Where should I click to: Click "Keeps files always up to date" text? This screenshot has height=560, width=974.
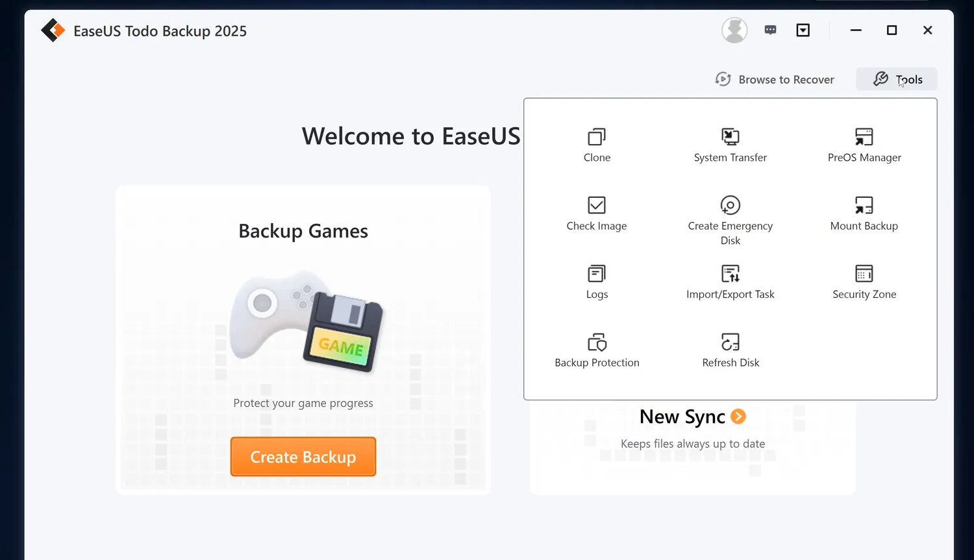693,444
